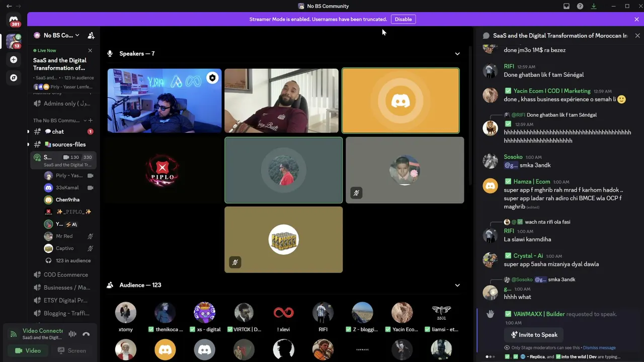Close the Streamer Mode banner
The width and height of the screenshot is (644, 362).
pos(636,19)
